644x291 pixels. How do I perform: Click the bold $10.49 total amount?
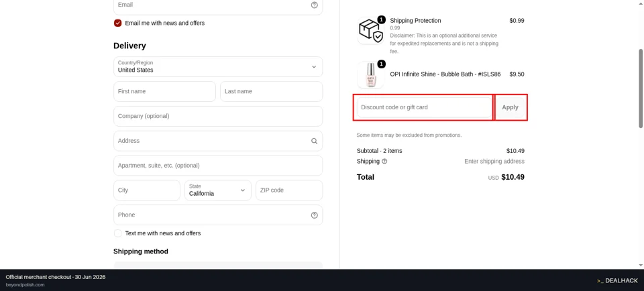tap(513, 177)
